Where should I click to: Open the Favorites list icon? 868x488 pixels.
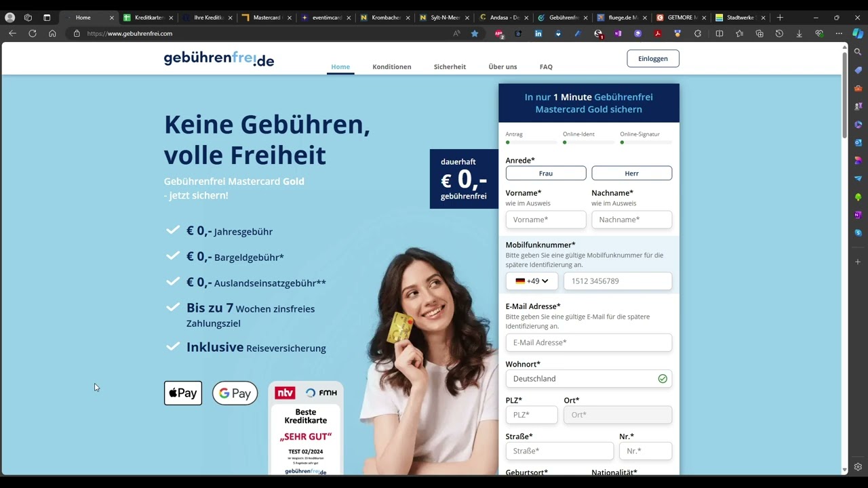[x=739, y=33]
